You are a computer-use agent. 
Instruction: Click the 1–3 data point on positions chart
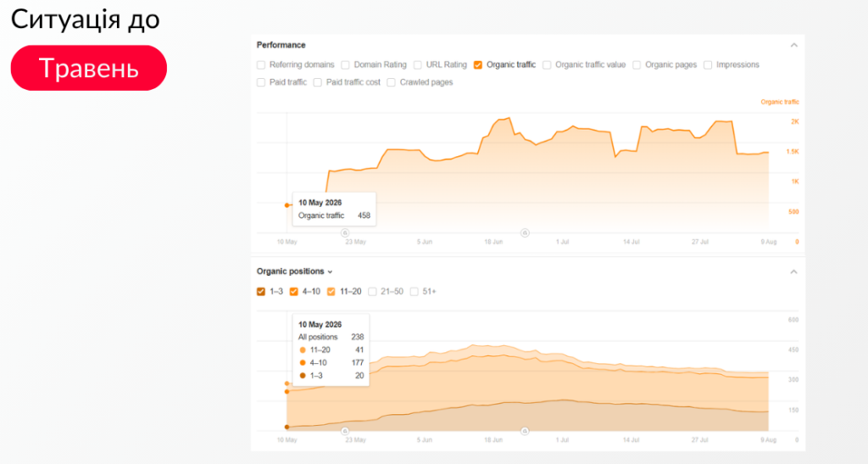(x=287, y=427)
